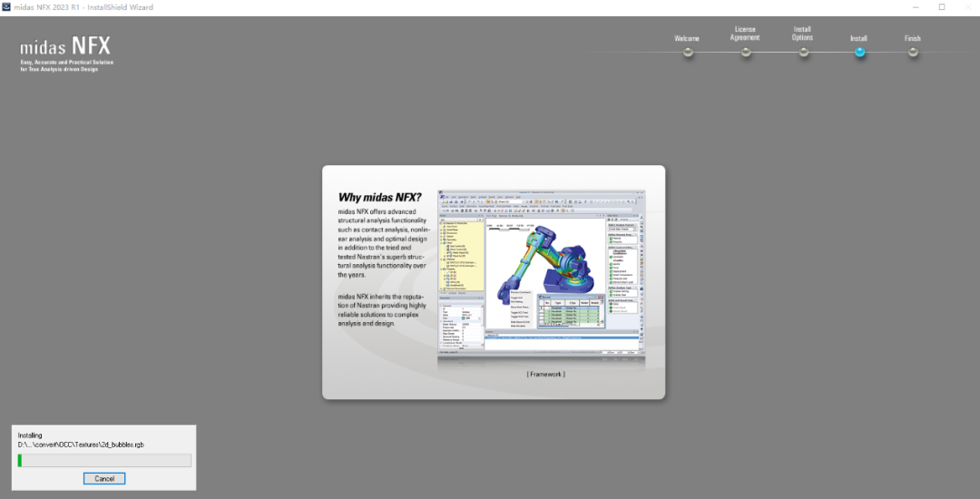Minimize the InstallShield Wizard window
Screen dimensions: 980x499
click(916, 7)
